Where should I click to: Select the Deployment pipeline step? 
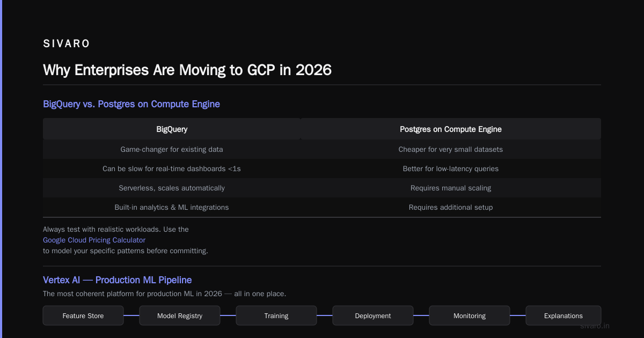click(x=373, y=315)
